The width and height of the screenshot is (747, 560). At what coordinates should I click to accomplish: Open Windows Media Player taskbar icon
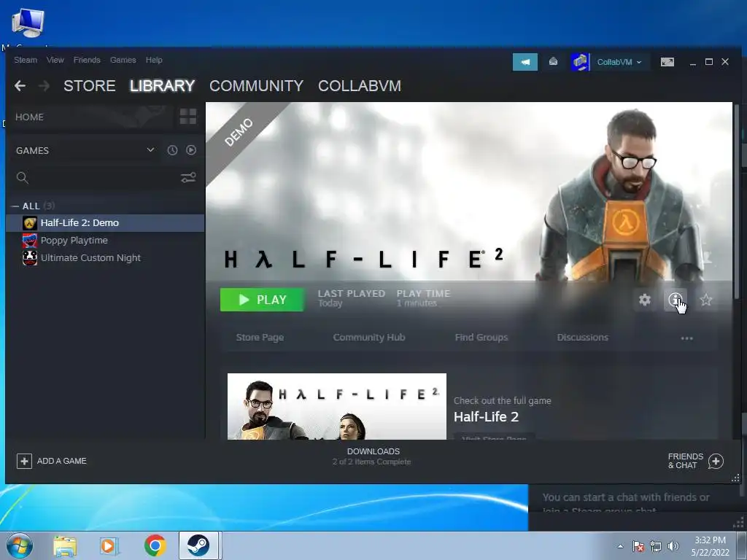109,545
